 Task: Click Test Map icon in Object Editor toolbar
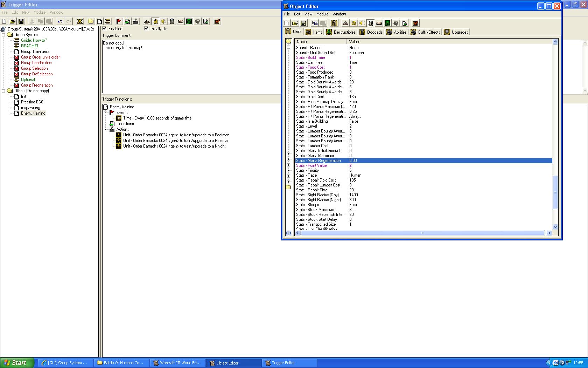(x=415, y=23)
